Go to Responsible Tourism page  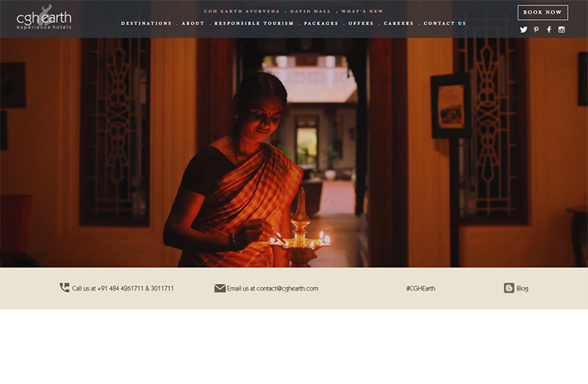254,23
